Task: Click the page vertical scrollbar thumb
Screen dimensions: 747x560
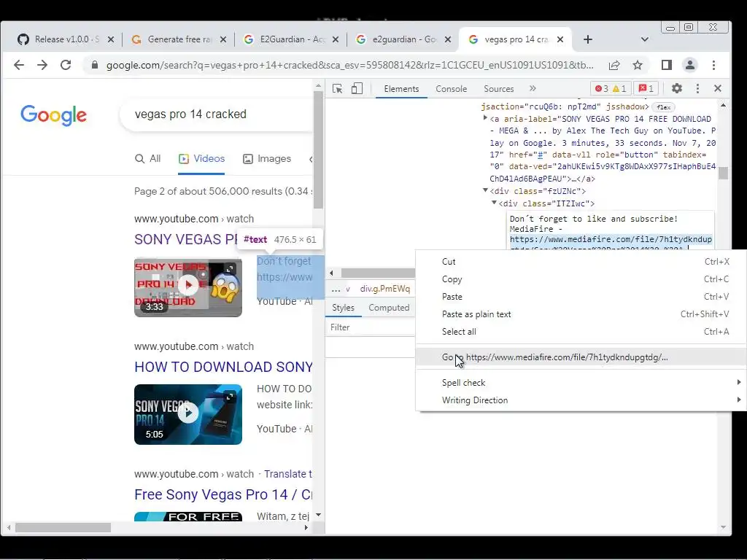Action: [x=318, y=149]
